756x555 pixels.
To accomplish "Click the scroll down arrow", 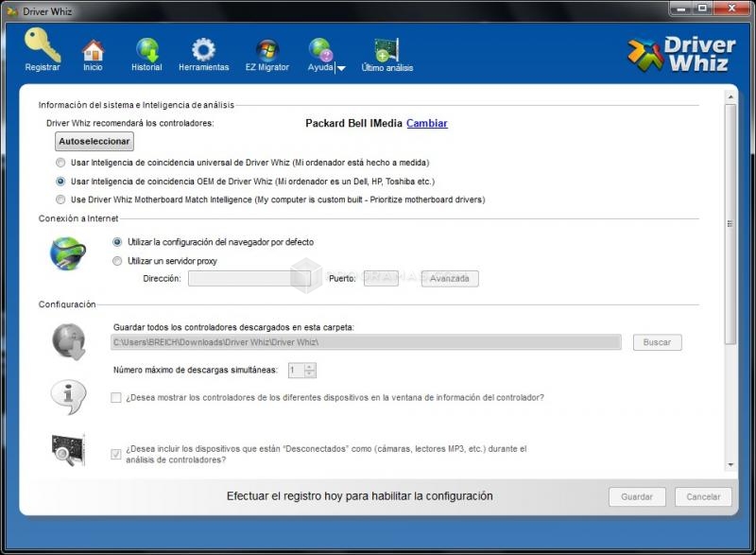I will click(x=730, y=465).
